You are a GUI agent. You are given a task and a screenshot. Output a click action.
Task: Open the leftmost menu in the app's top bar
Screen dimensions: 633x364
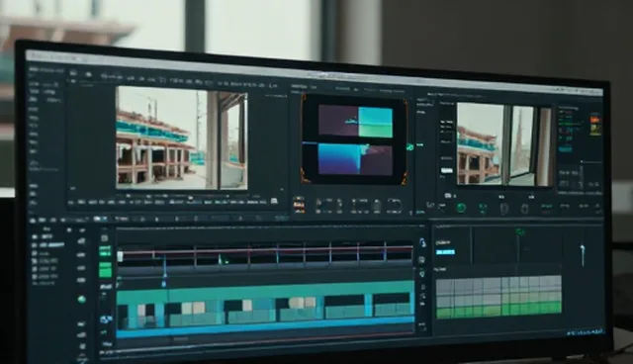(x=46, y=70)
